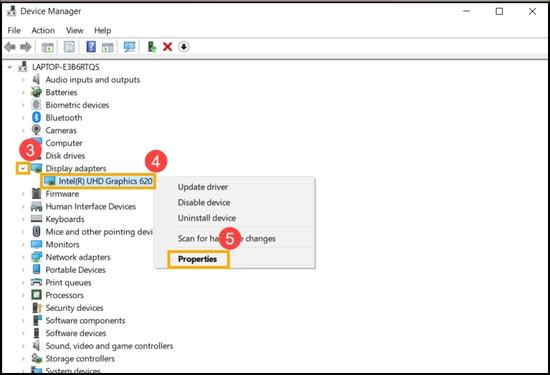Select the Software devices label
The height and width of the screenshot is (375, 550).
coord(76,333)
